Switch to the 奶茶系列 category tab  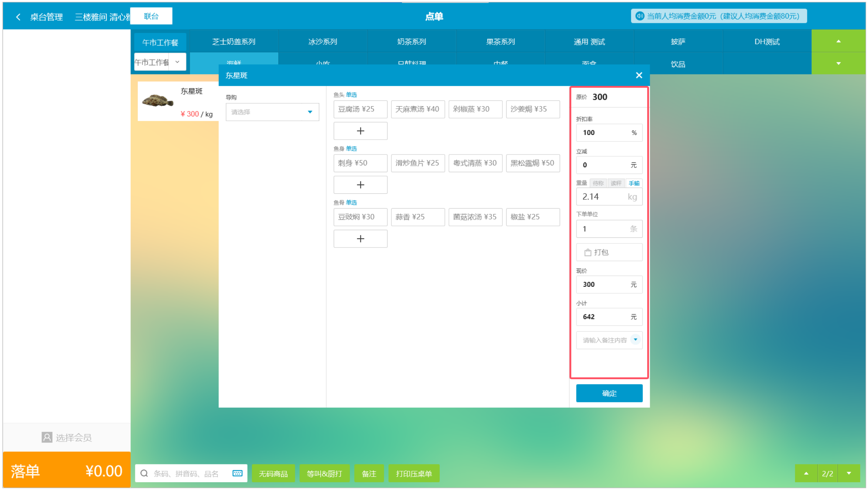412,42
